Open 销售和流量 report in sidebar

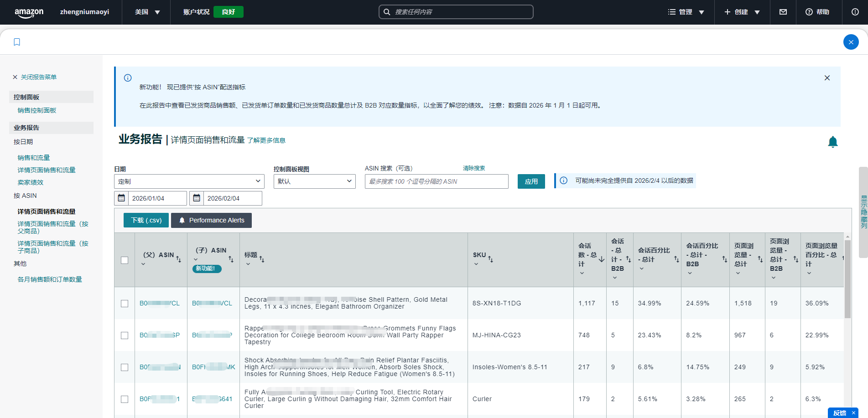click(34, 158)
